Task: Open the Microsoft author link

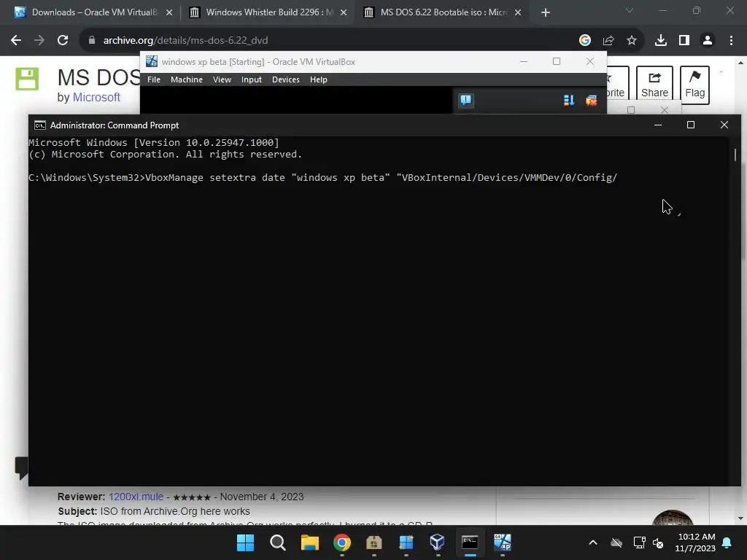Action: [96, 97]
